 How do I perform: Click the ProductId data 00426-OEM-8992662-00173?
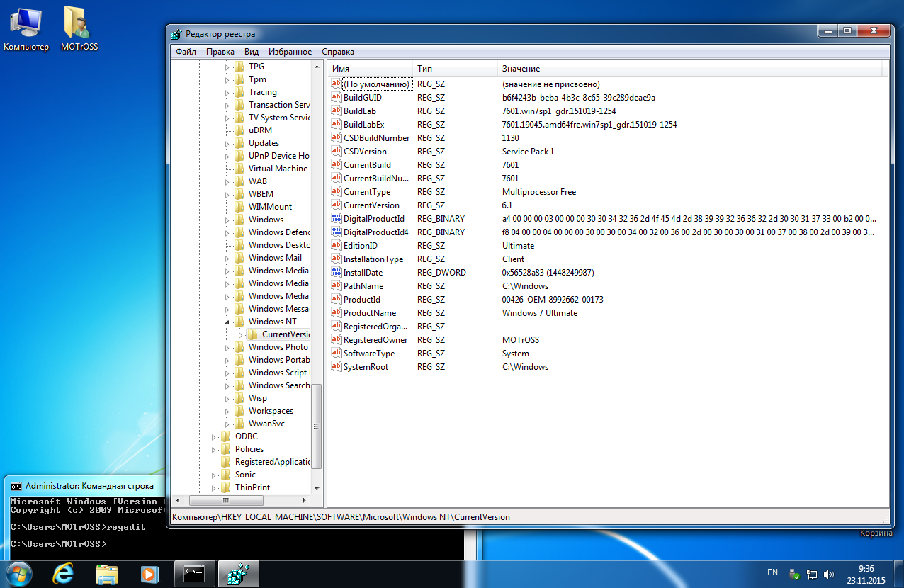coord(553,299)
